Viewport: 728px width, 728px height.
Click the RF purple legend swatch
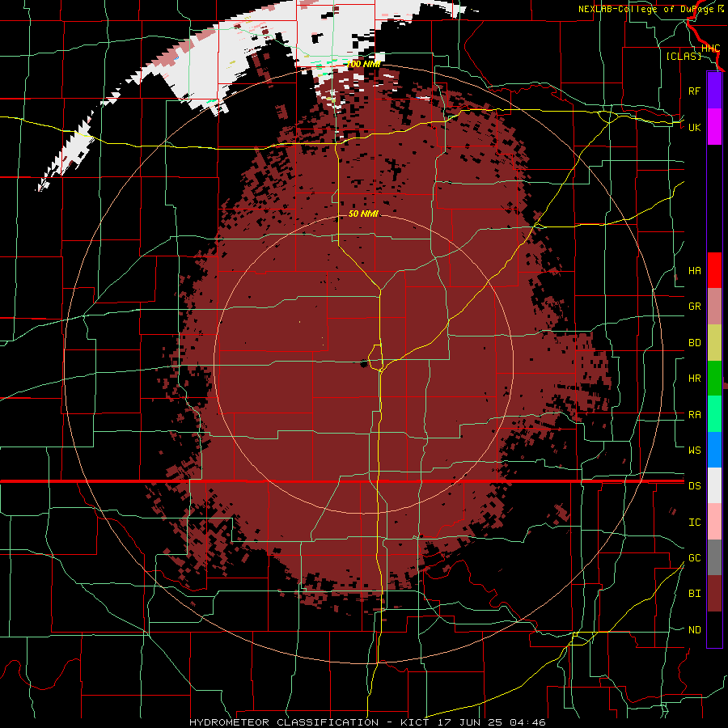point(714,91)
